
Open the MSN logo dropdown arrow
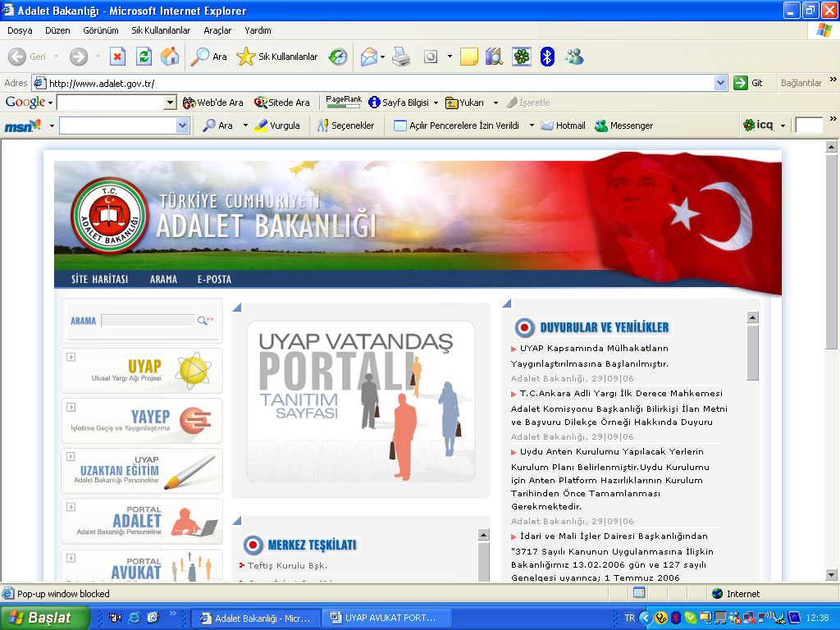[x=52, y=126]
